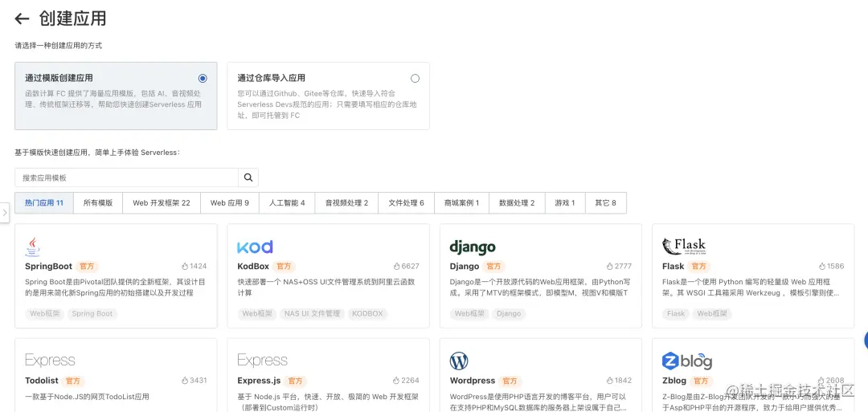Click the KODBOX tag chip

click(367, 313)
